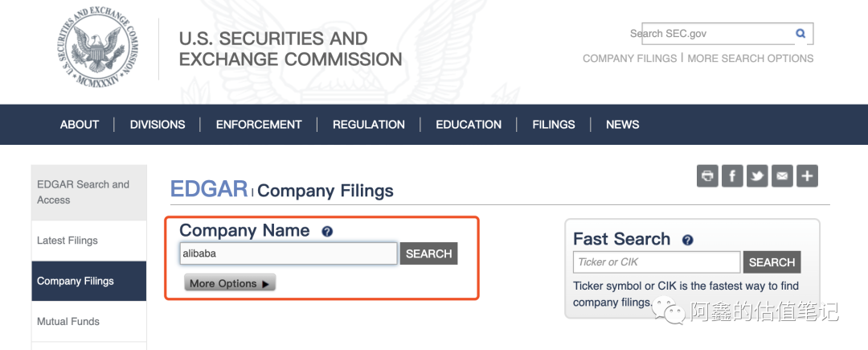Viewport: 868px width, 350px height.
Task: Open MORE SEARCH OPTIONS link
Action: 751,58
